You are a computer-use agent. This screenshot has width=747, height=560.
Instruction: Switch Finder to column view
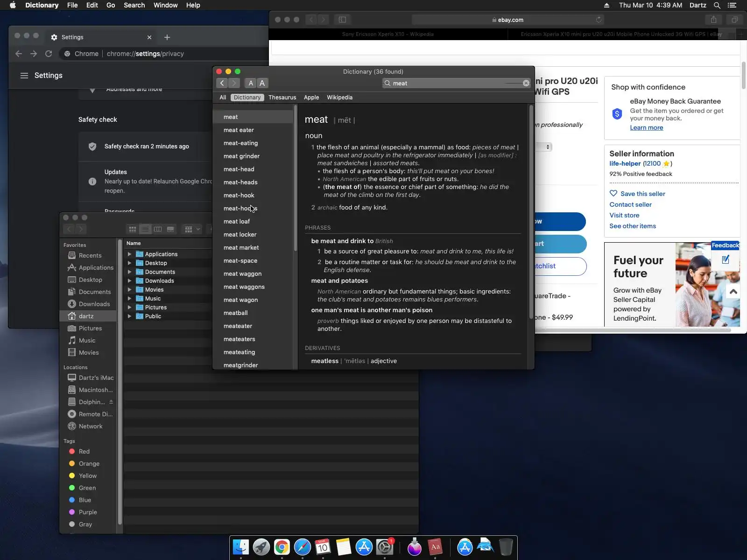pyautogui.click(x=158, y=229)
